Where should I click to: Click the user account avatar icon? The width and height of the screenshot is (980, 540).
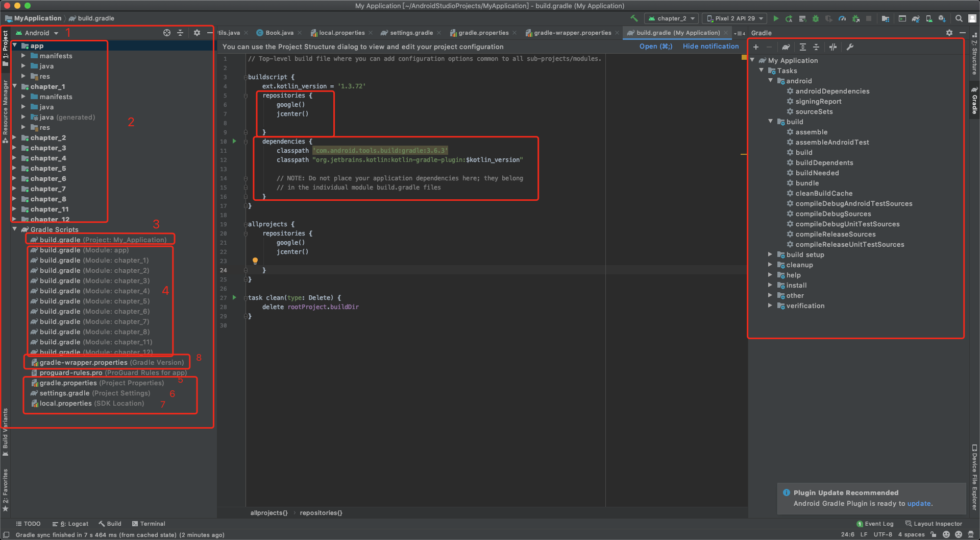pos(972,18)
